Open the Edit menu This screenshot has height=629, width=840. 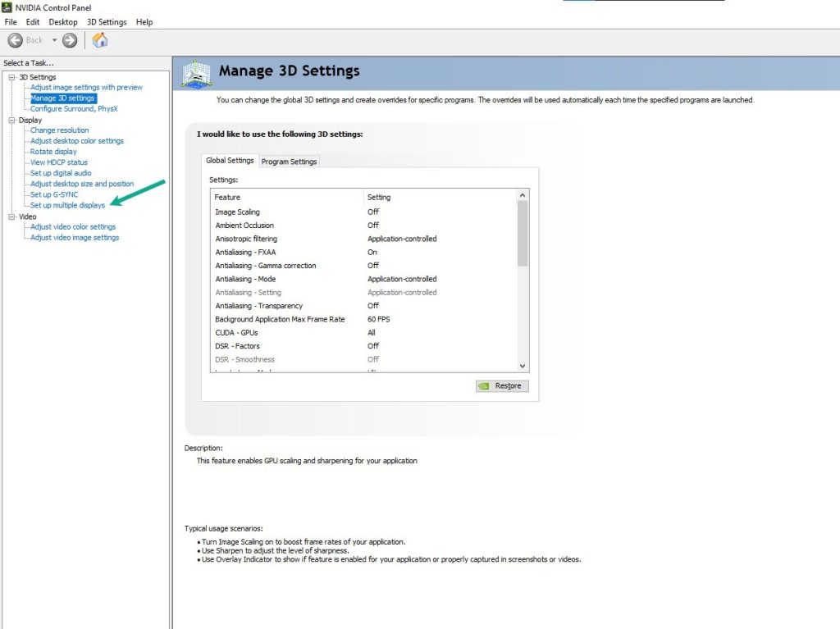[x=33, y=22]
